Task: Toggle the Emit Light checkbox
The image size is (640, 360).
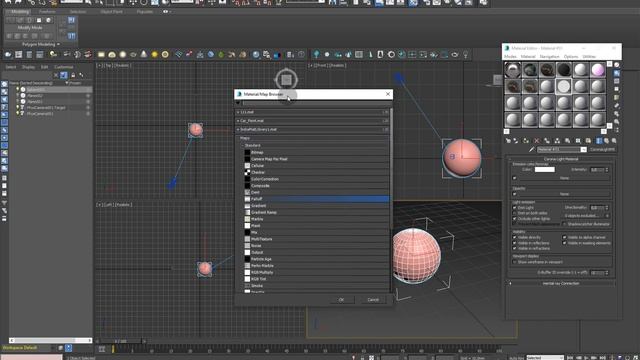Action: [x=514, y=208]
